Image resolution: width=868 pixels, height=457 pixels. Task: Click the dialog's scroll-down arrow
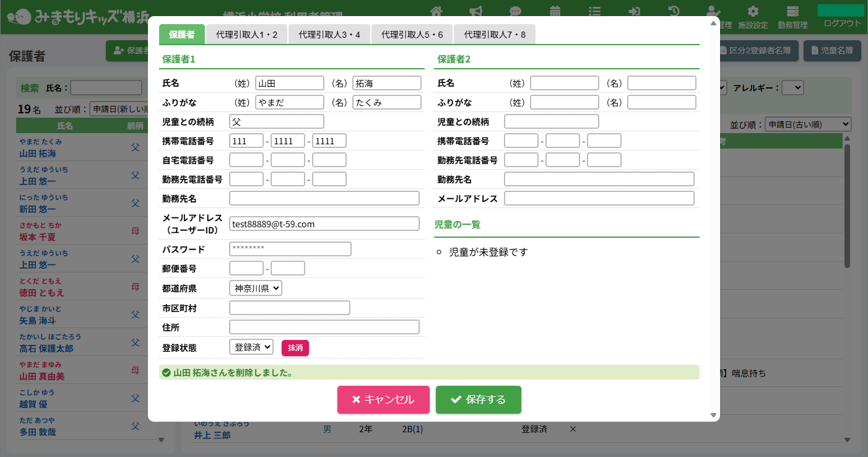(x=713, y=415)
